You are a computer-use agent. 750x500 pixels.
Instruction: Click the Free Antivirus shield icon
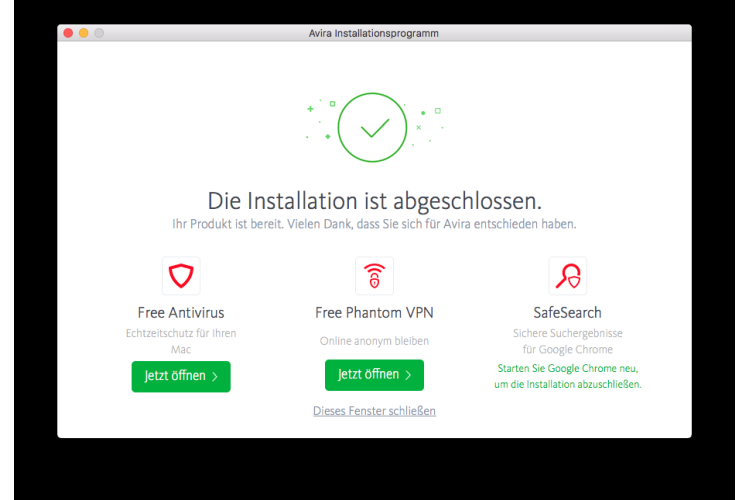click(181, 276)
